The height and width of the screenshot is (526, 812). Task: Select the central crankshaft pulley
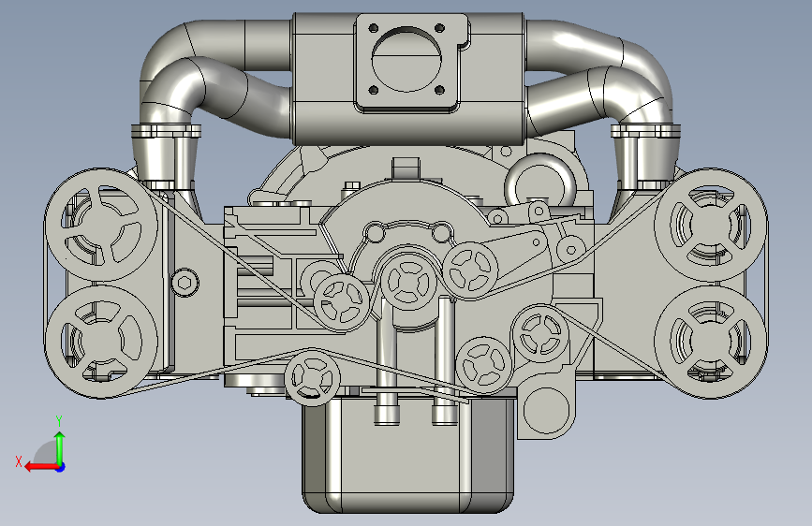(x=409, y=282)
